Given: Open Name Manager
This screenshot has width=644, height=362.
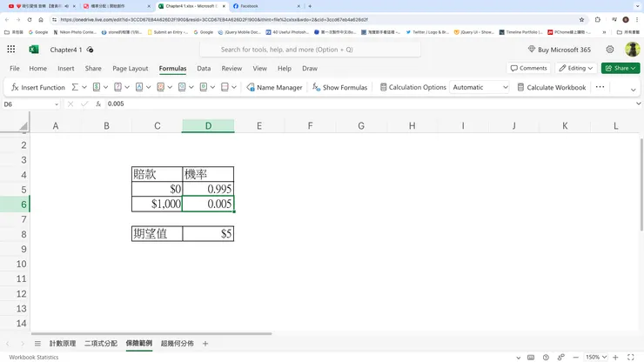Looking at the screenshot, I should [x=274, y=87].
